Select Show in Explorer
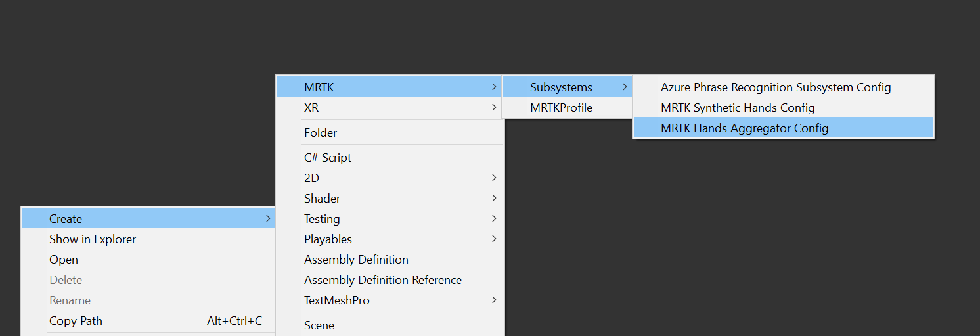The height and width of the screenshot is (336, 980). tap(148, 239)
